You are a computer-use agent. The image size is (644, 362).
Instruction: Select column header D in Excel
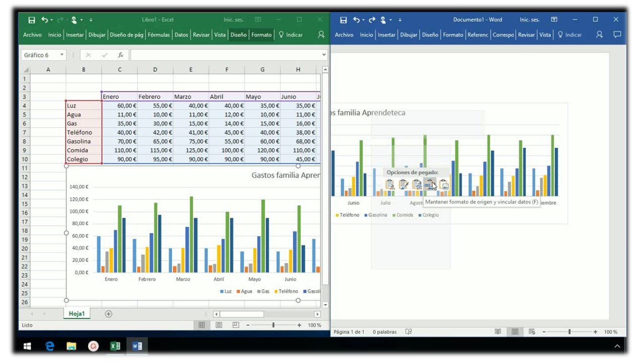155,69
